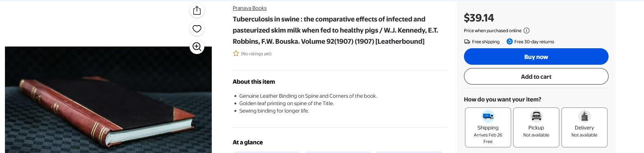Click the Buy now button
644x153 pixels.
[536, 57]
